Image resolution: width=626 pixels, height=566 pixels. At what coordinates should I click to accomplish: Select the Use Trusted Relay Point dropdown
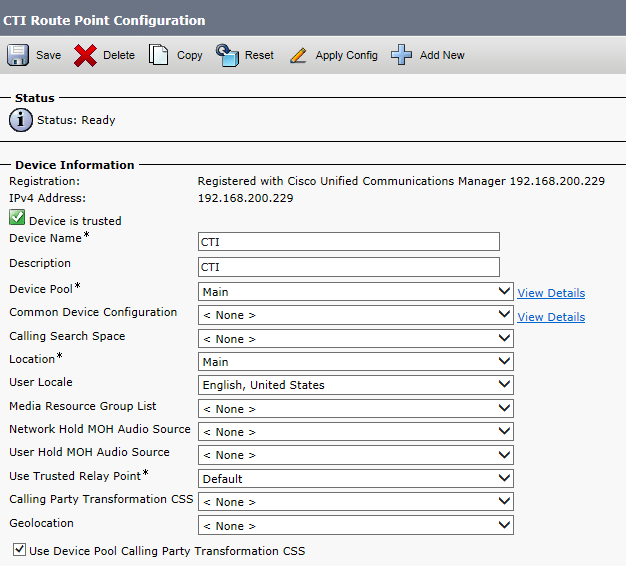356,478
